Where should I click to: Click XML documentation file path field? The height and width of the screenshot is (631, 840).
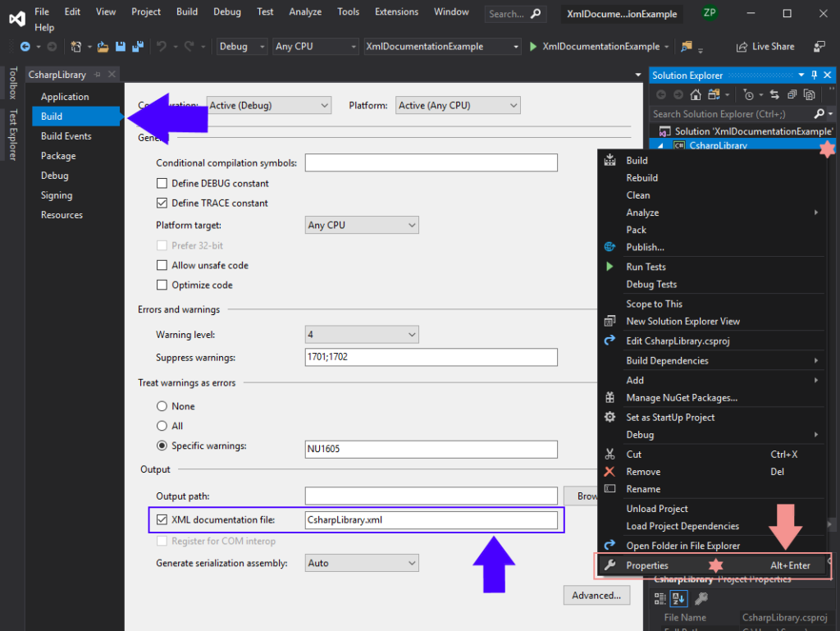[431, 519]
